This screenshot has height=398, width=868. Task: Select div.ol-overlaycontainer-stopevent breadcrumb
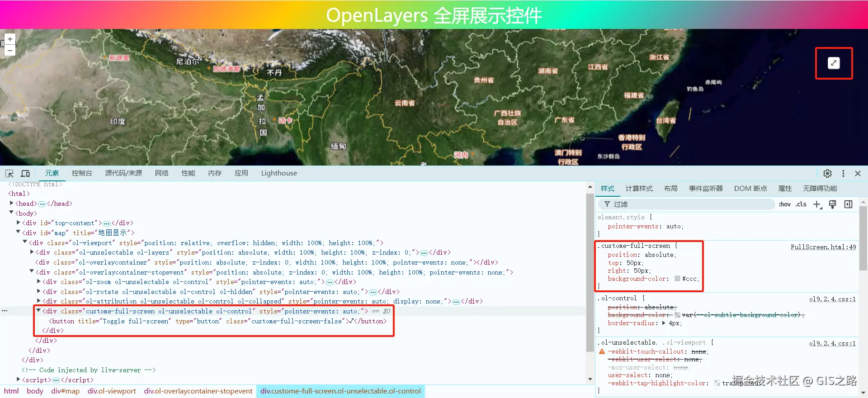coord(198,391)
